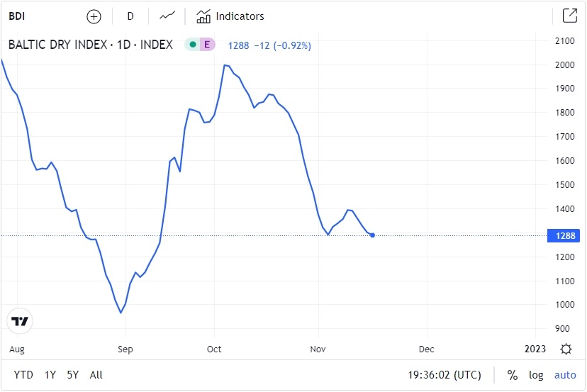Click the TradingView logo
This screenshot has width=587, height=392.
pos(21,321)
